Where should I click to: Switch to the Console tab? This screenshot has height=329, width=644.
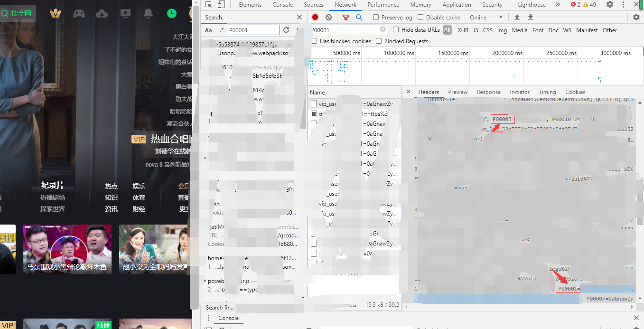pyautogui.click(x=282, y=5)
